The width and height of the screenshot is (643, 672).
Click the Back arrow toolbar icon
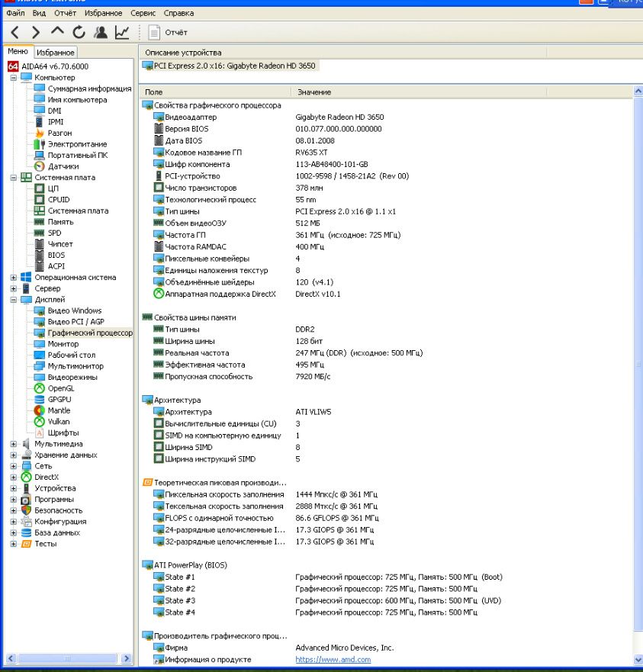15,32
